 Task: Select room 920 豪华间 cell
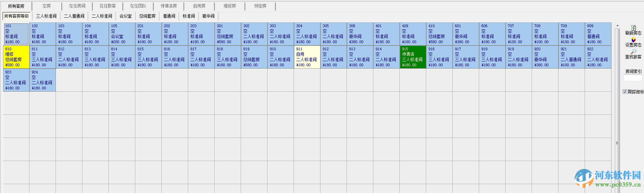coord(545,57)
